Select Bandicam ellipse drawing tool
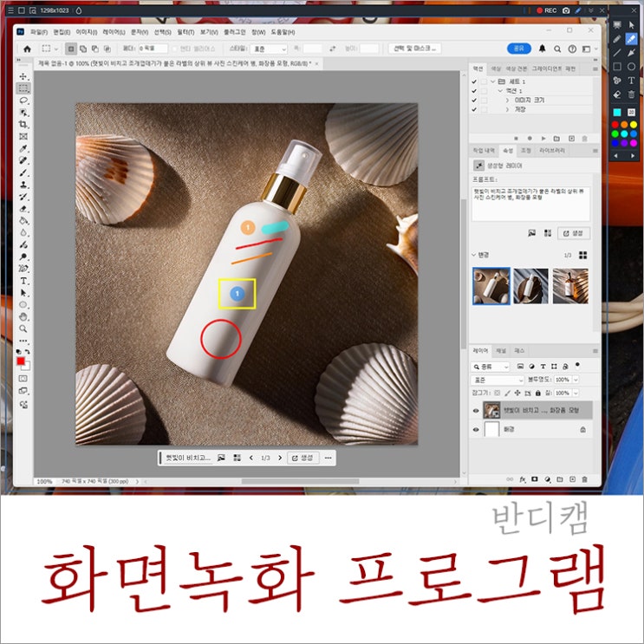Screen dimensions: 644x644 [631, 67]
